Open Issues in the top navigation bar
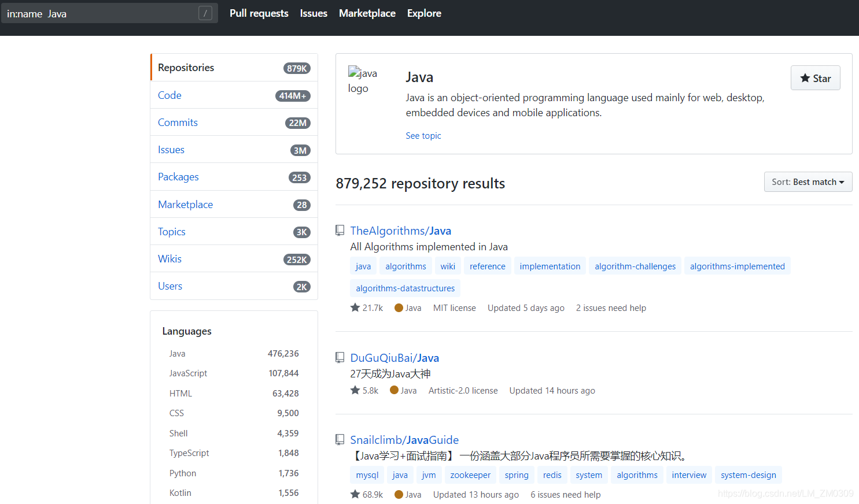 [x=314, y=13]
